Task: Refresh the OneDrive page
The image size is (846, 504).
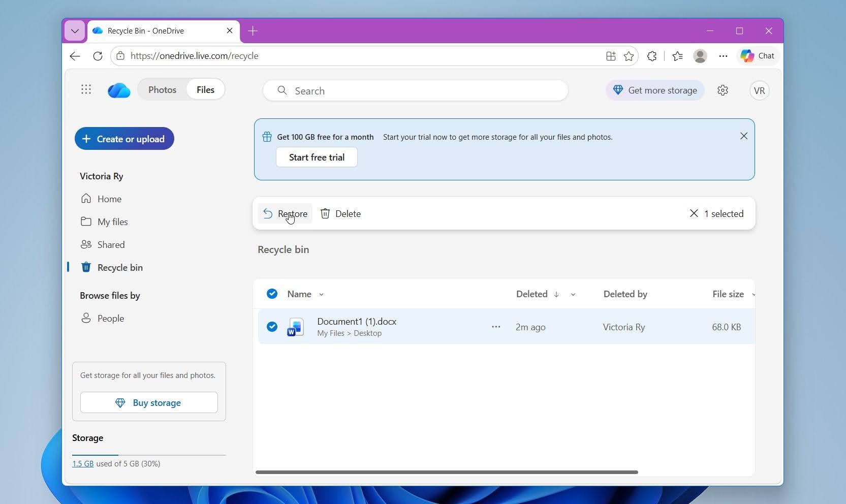Action: click(98, 56)
